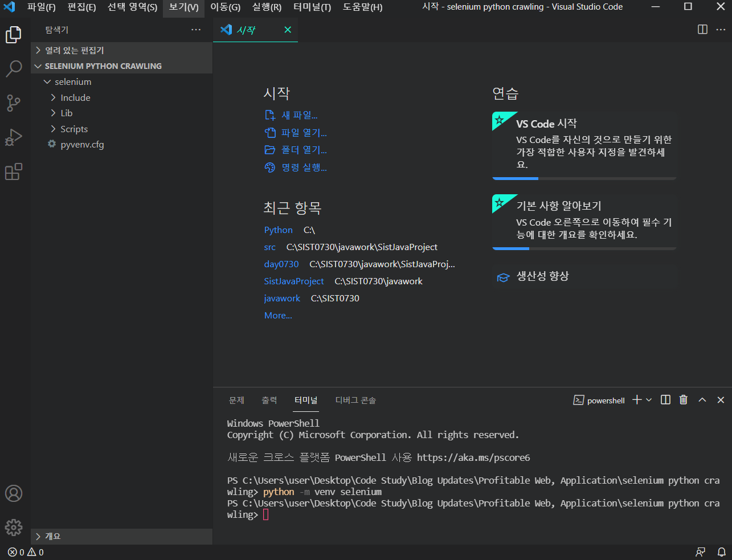Switch to the 출력 panel tab
The image size is (732, 560).
point(269,400)
